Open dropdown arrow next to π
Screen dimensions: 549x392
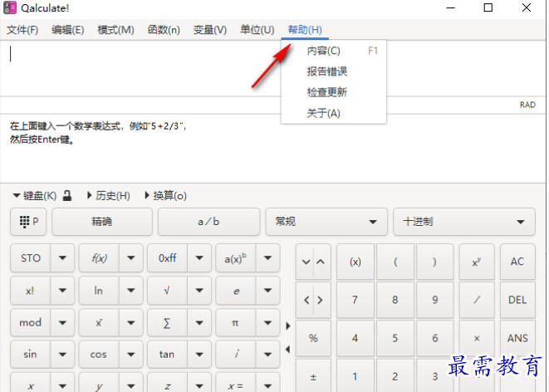[x=267, y=322]
